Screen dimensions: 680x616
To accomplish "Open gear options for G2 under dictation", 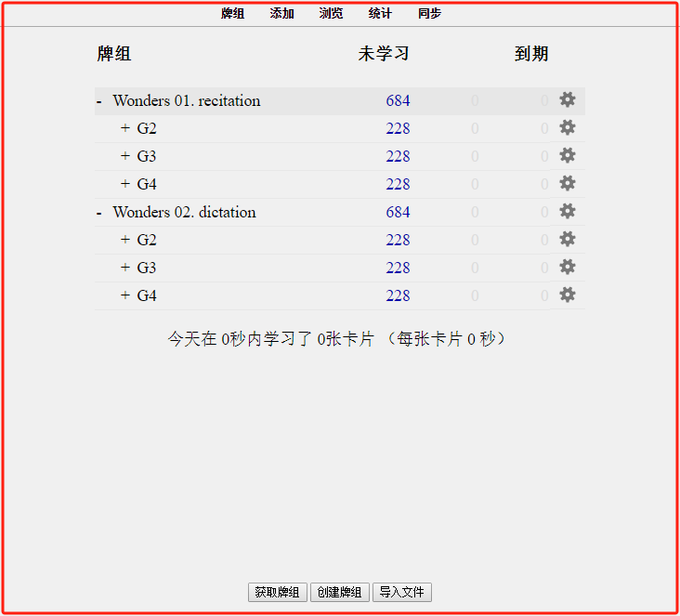I will (x=568, y=239).
